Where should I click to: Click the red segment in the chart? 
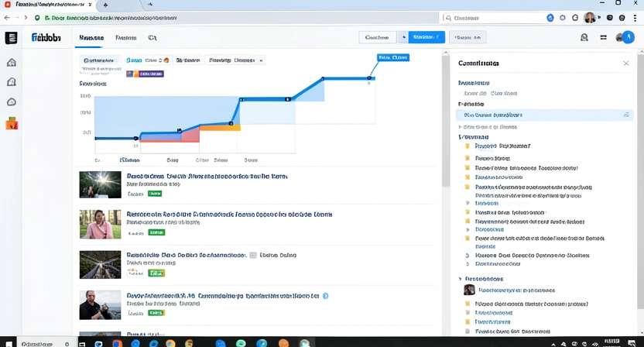pos(190,136)
